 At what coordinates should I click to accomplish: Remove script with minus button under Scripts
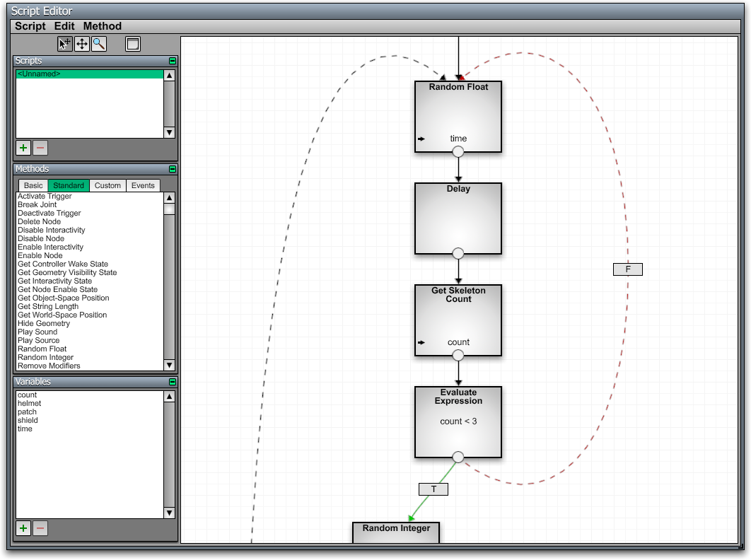click(x=40, y=148)
